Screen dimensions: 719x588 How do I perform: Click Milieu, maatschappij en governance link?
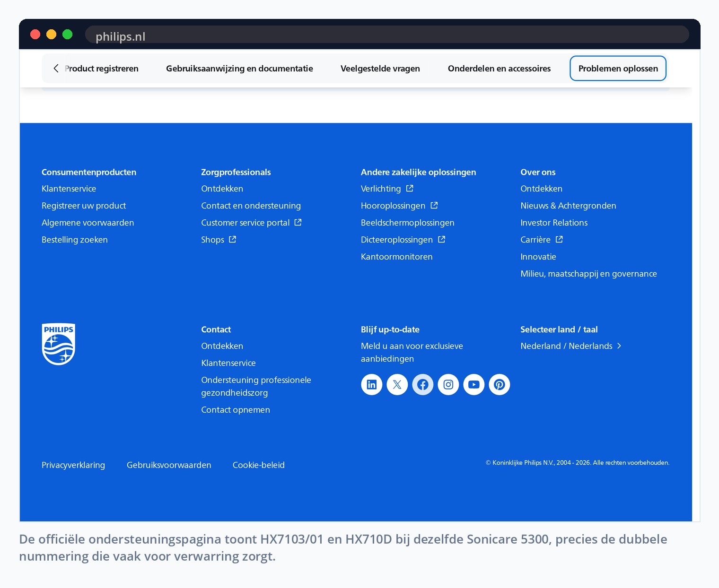point(588,274)
